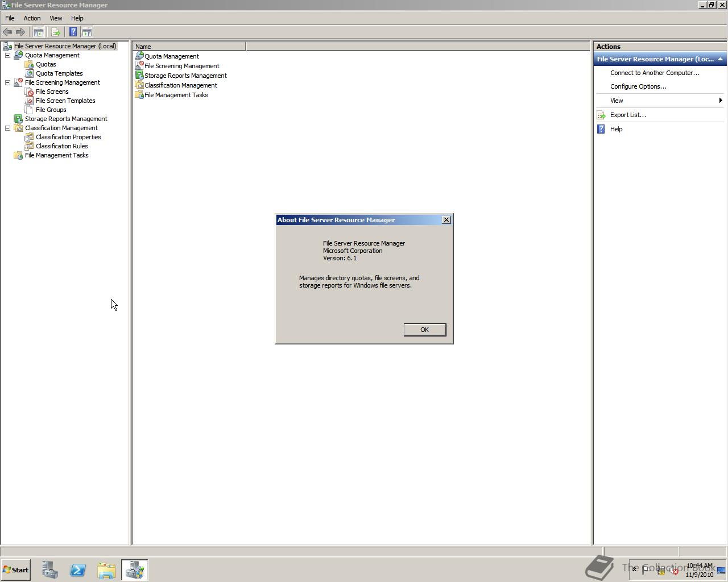The height and width of the screenshot is (582, 728).
Task: Click the blue Help toolbar icon
Action: click(x=73, y=32)
